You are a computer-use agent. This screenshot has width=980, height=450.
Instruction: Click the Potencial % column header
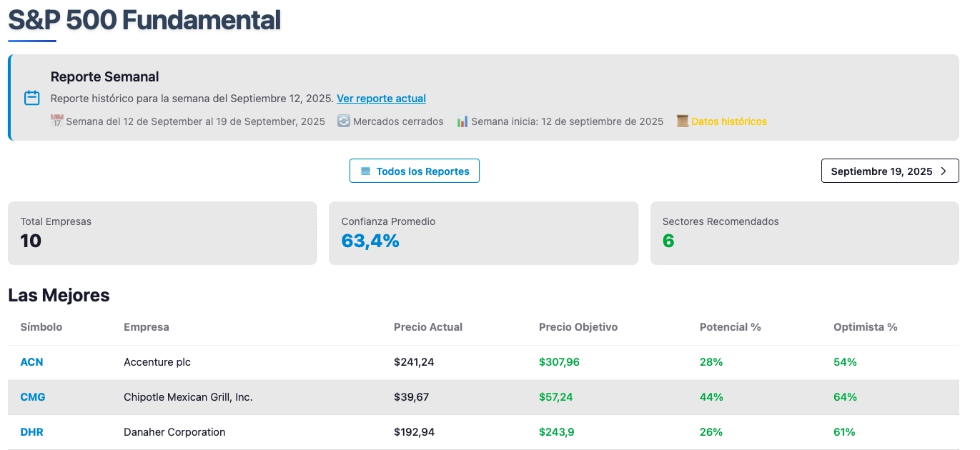[x=730, y=327]
